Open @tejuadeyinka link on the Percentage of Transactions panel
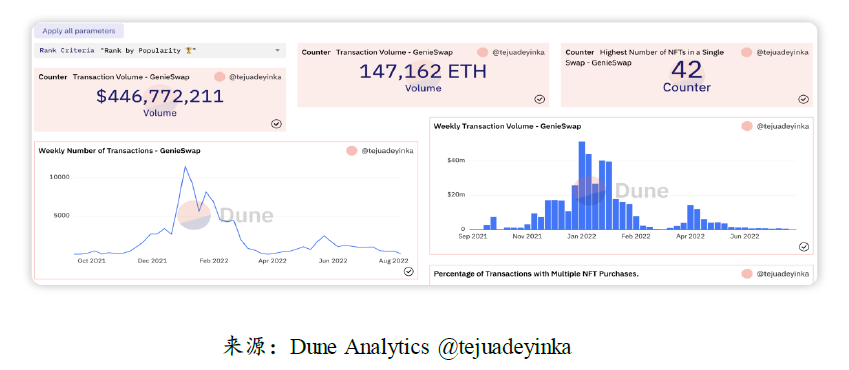This screenshot has width=849, height=370. click(782, 274)
